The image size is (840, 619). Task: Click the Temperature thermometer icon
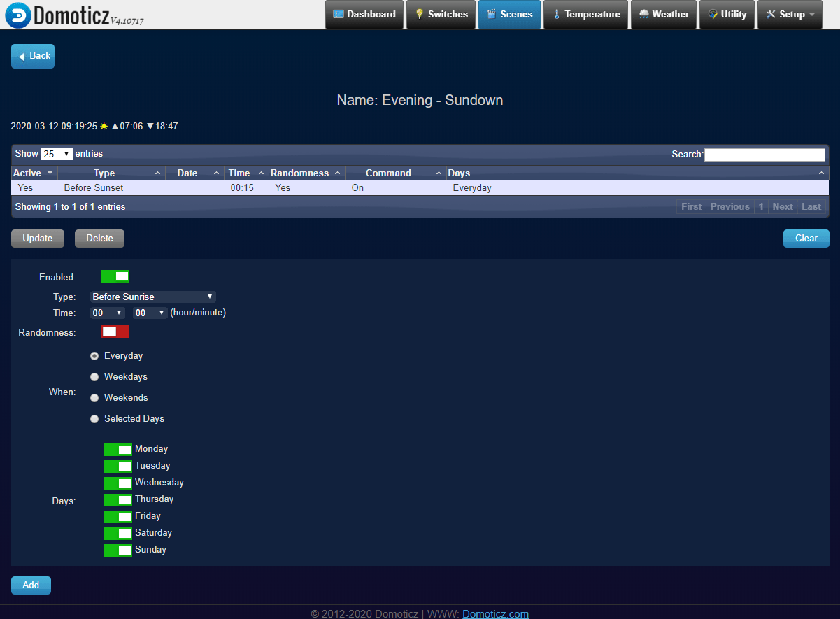tap(557, 14)
